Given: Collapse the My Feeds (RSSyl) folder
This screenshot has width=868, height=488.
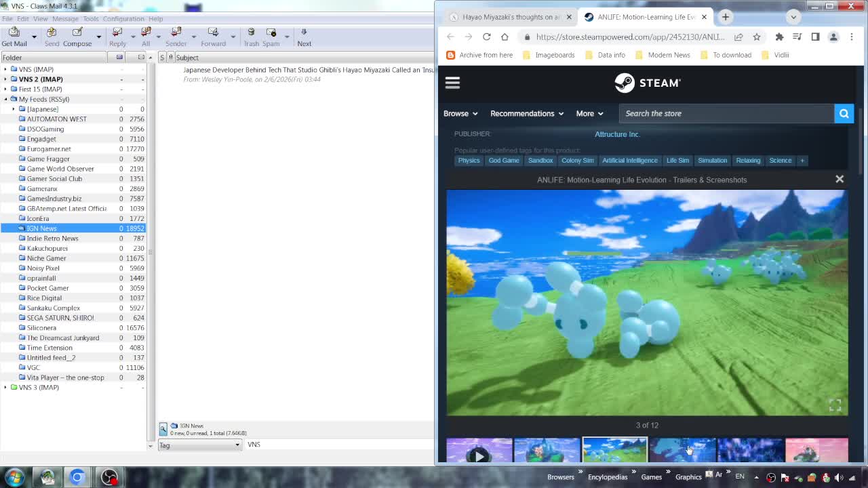Looking at the screenshot, I should tap(5, 99).
